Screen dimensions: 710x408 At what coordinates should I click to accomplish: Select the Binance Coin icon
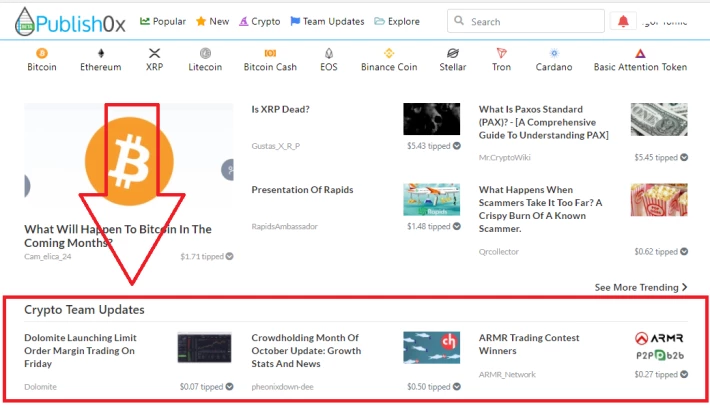389,53
